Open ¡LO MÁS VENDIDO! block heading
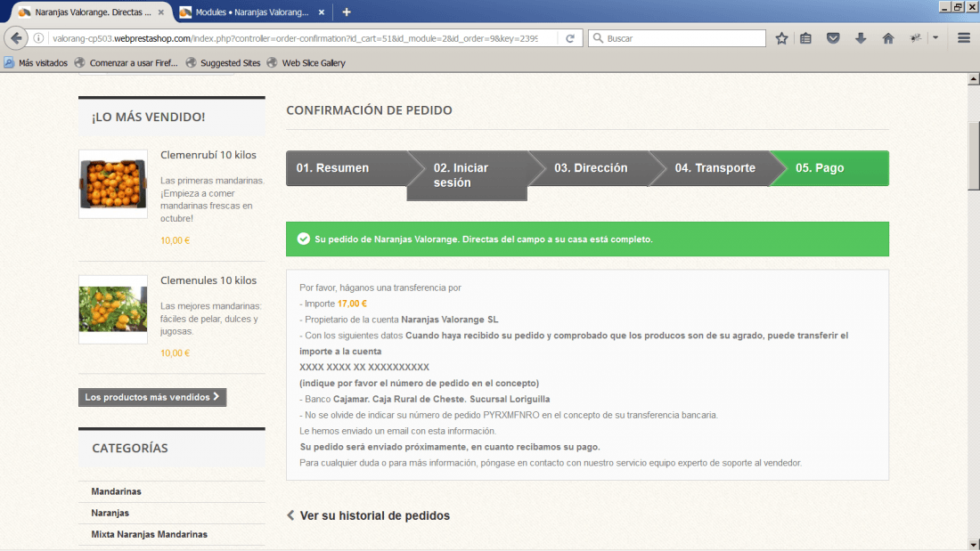980x551 pixels. [x=148, y=117]
